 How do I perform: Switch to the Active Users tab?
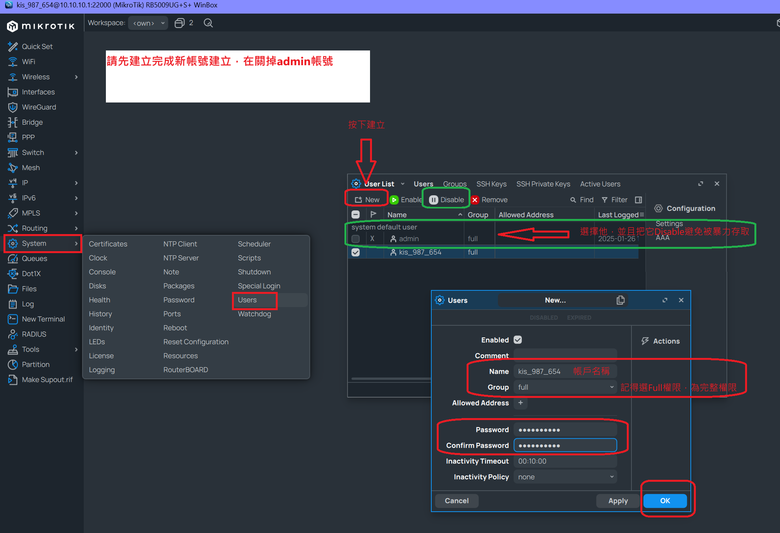pos(600,184)
